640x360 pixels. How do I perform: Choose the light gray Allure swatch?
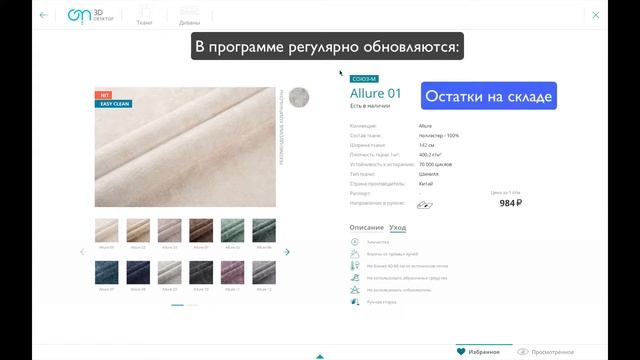click(169, 272)
